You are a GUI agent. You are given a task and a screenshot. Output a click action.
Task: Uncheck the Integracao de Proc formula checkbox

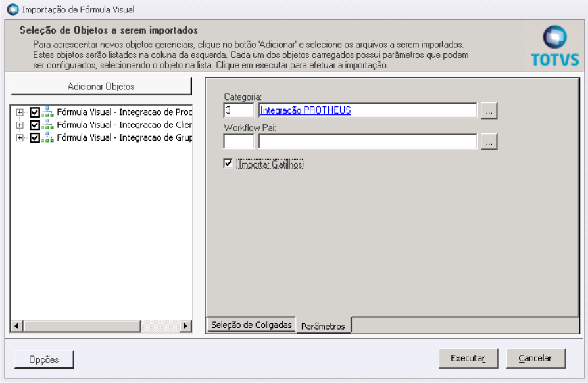point(34,112)
